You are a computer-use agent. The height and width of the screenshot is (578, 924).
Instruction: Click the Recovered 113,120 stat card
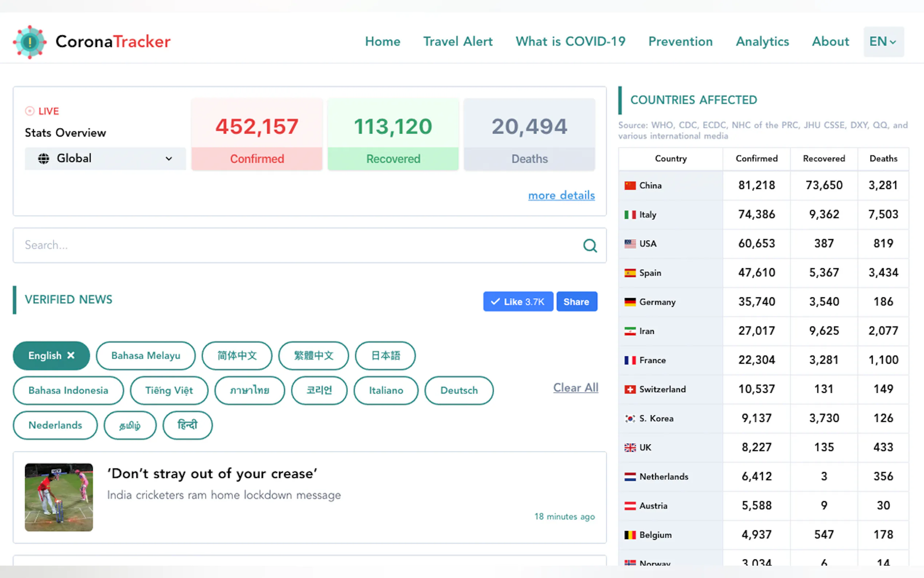coord(393,135)
